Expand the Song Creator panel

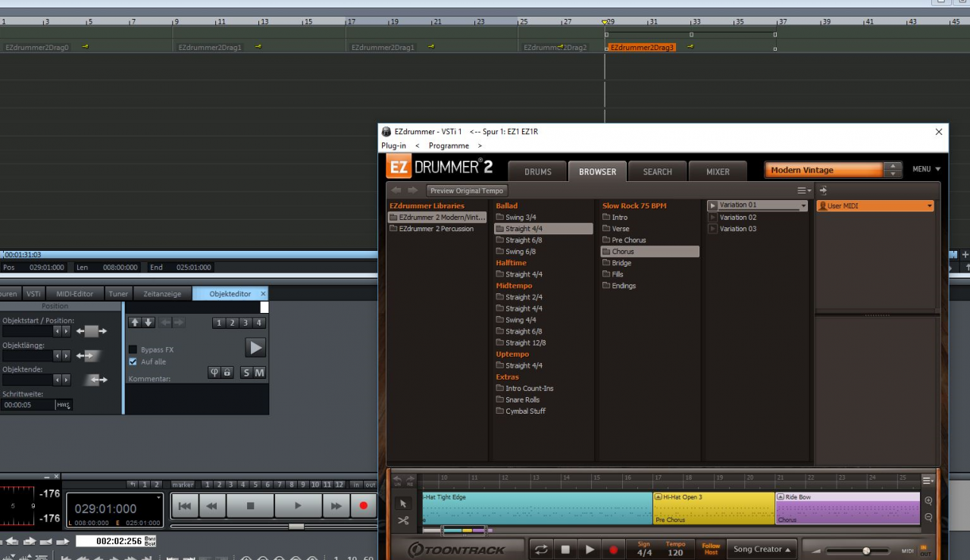click(x=762, y=549)
